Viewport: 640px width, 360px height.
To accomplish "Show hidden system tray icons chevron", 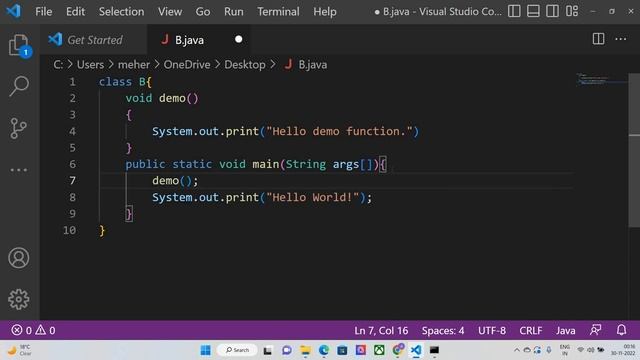I will pos(517,350).
